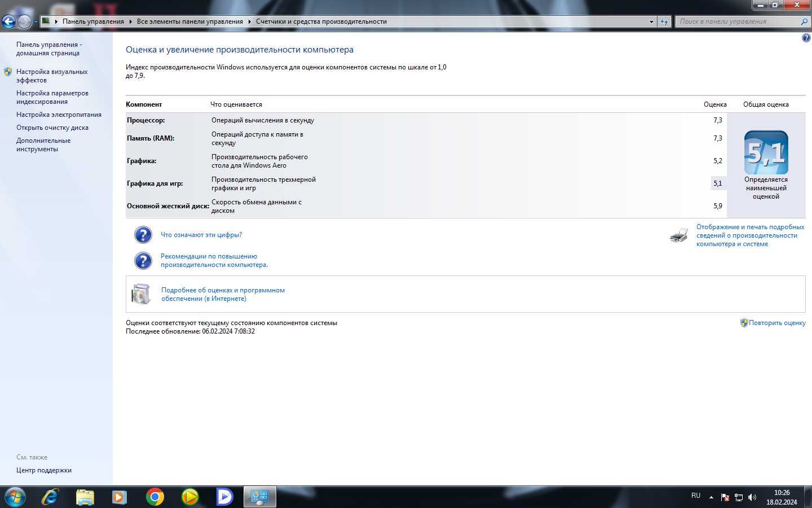The height and width of the screenshot is (508, 812).
Task: Open 'Настройка электропитания' link
Action: pyautogui.click(x=59, y=115)
